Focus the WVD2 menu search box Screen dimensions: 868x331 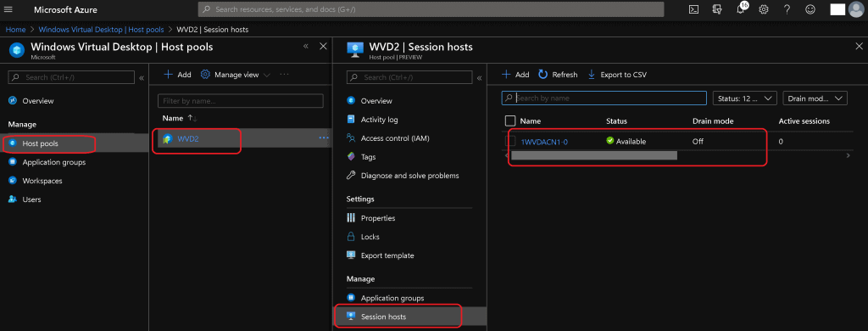(409, 77)
